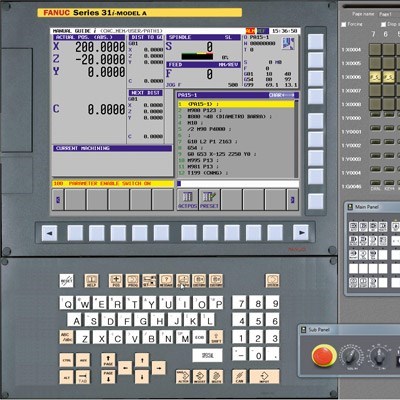Toggle the Disp checkbox next to Forcing
The height and width of the screenshot is (400, 400).
click(384, 24)
